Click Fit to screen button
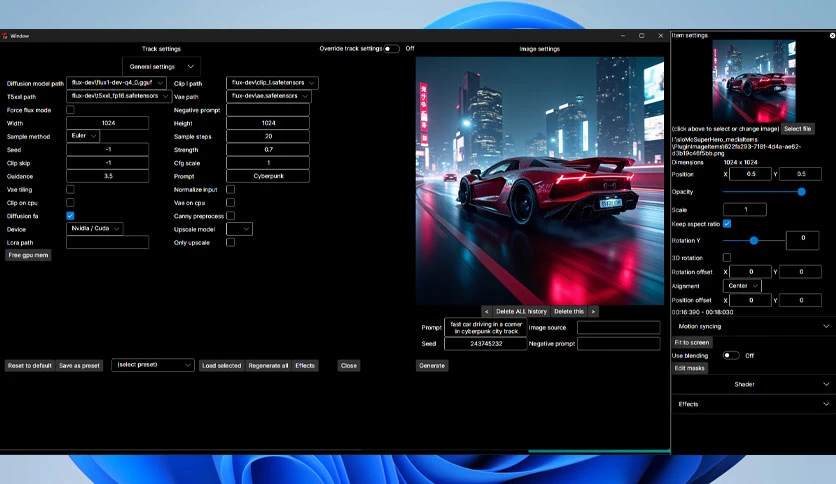Viewport: 836px width, 484px height. tap(692, 342)
